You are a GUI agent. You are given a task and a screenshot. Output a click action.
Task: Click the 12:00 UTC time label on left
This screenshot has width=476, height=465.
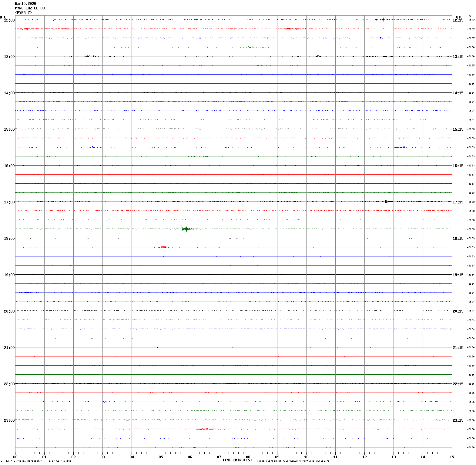tap(9, 20)
